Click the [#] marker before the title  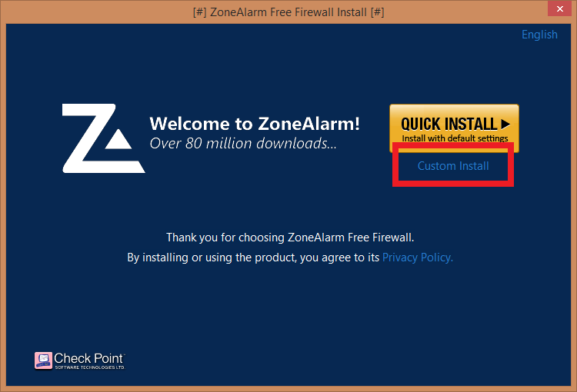point(199,12)
